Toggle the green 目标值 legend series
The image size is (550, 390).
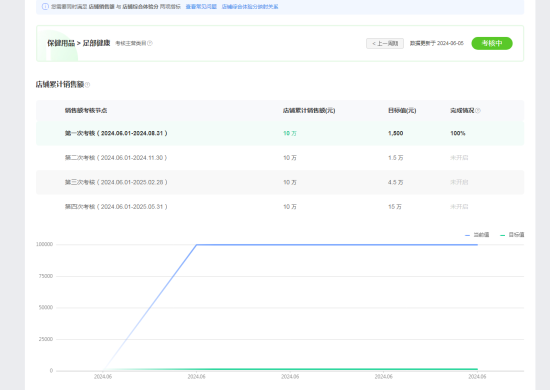click(x=512, y=235)
